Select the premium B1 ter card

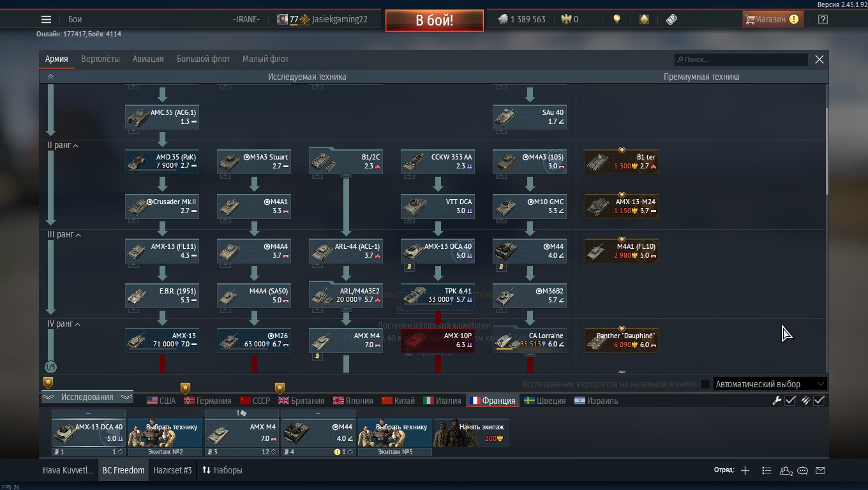(622, 161)
